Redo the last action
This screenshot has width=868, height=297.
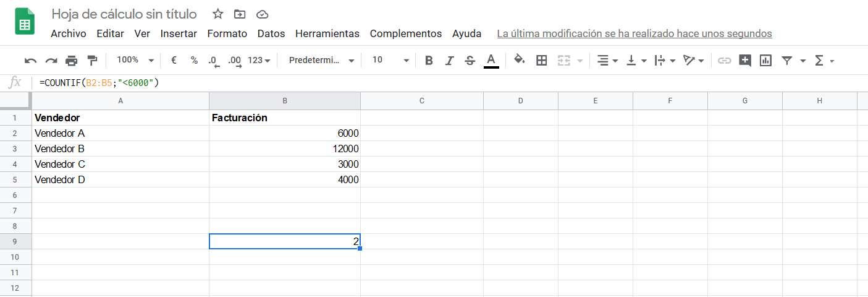pyautogui.click(x=51, y=61)
